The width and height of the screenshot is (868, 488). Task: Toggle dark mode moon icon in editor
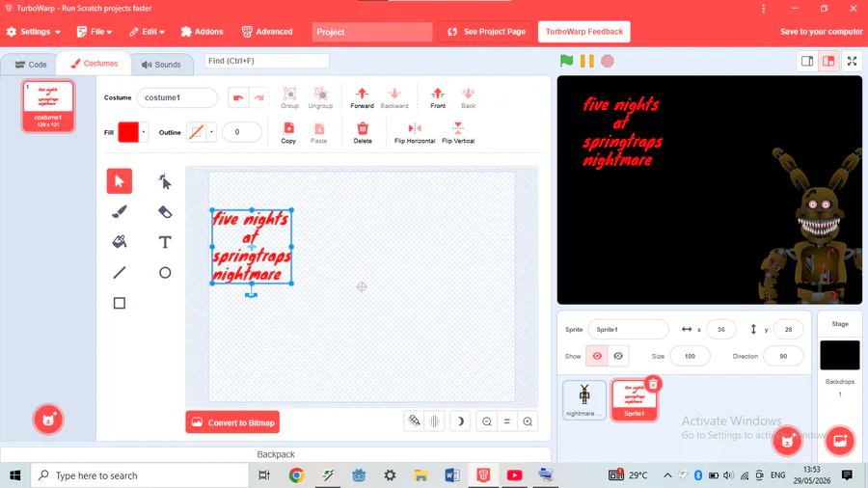tap(459, 421)
